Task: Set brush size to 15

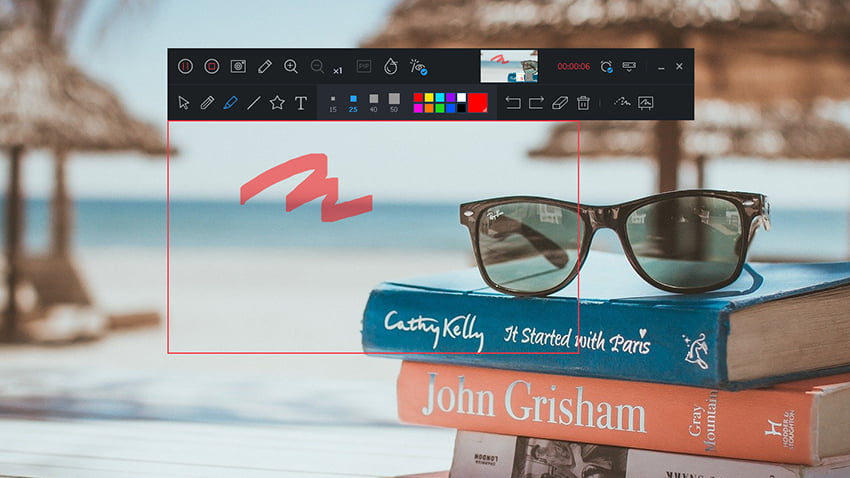Action: pyautogui.click(x=333, y=99)
